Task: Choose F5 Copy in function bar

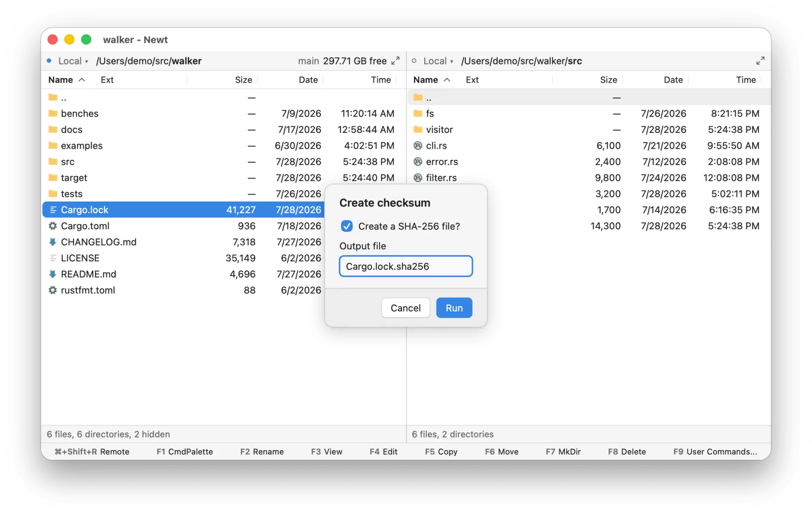Action: (x=441, y=452)
